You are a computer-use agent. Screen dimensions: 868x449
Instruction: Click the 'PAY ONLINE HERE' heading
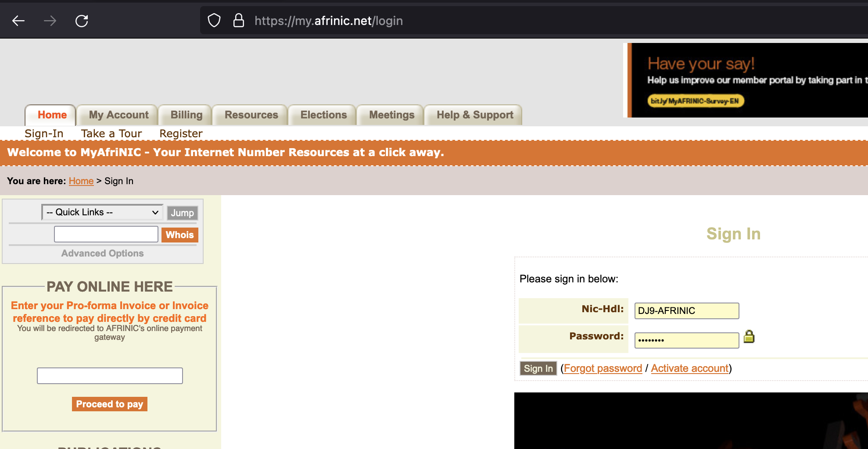click(110, 287)
